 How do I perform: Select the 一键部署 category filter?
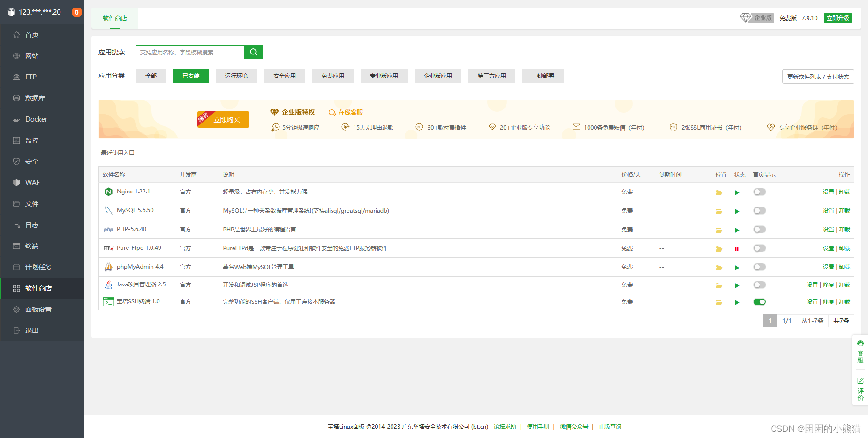click(543, 76)
